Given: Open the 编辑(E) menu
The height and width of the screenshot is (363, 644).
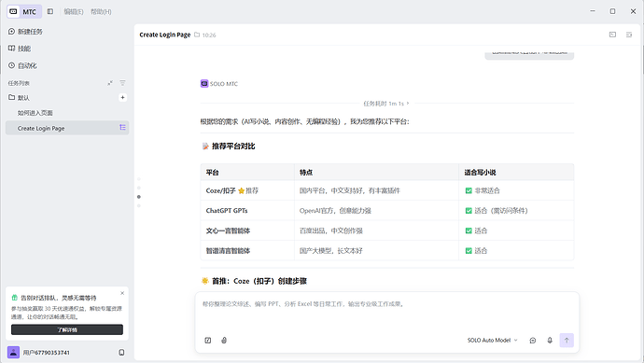Looking at the screenshot, I should 74,11.
